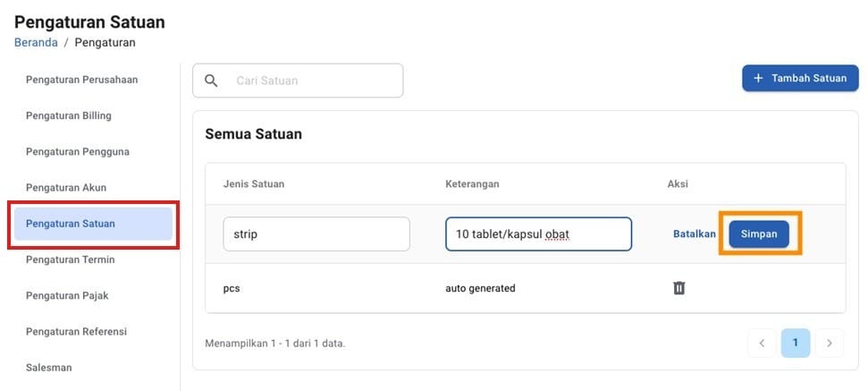Open Salesman sidebar item
Viewport: 868px width, 391px height.
(x=49, y=367)
